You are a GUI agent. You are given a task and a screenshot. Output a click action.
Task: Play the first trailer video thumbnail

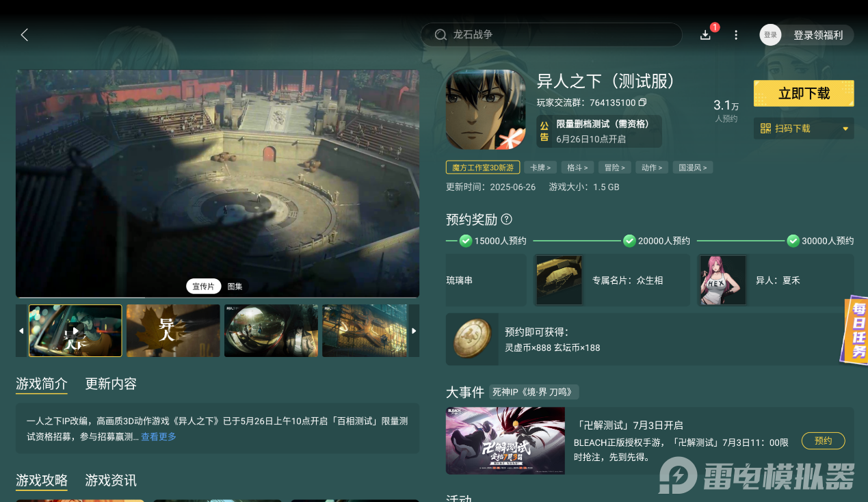pos(75,331)
